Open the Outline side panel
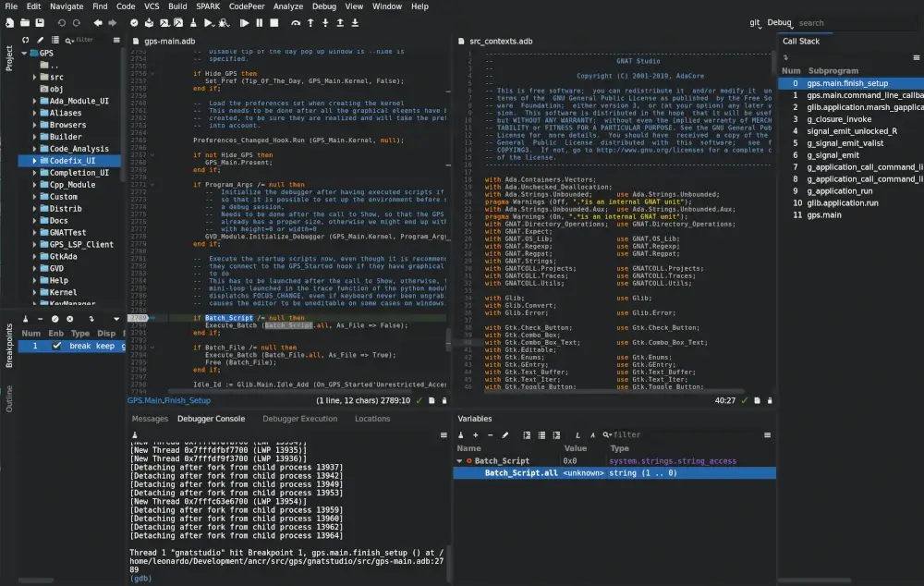 point(9,399)
